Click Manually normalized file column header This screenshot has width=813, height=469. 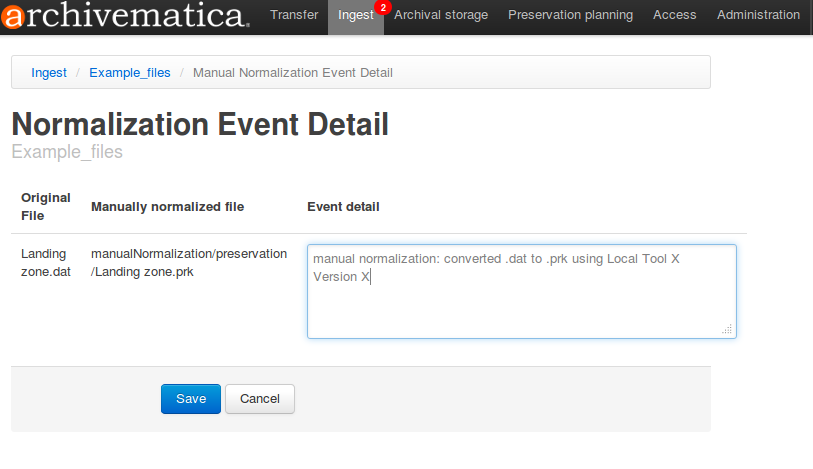167,207
